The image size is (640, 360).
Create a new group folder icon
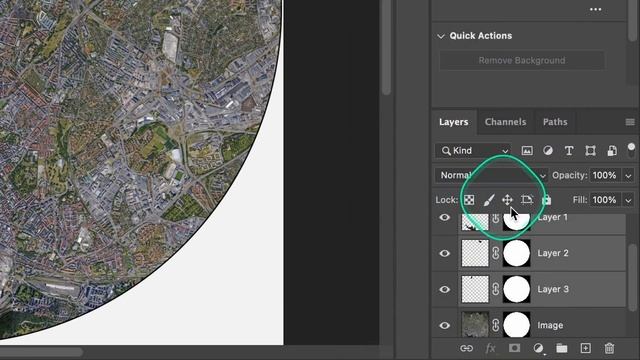point(562,348)
